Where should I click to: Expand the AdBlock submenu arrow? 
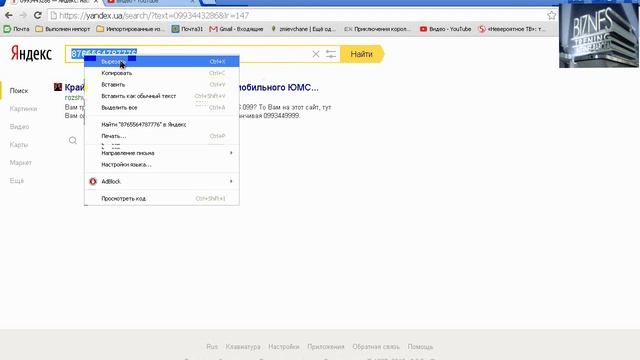[x=231, y=181]
